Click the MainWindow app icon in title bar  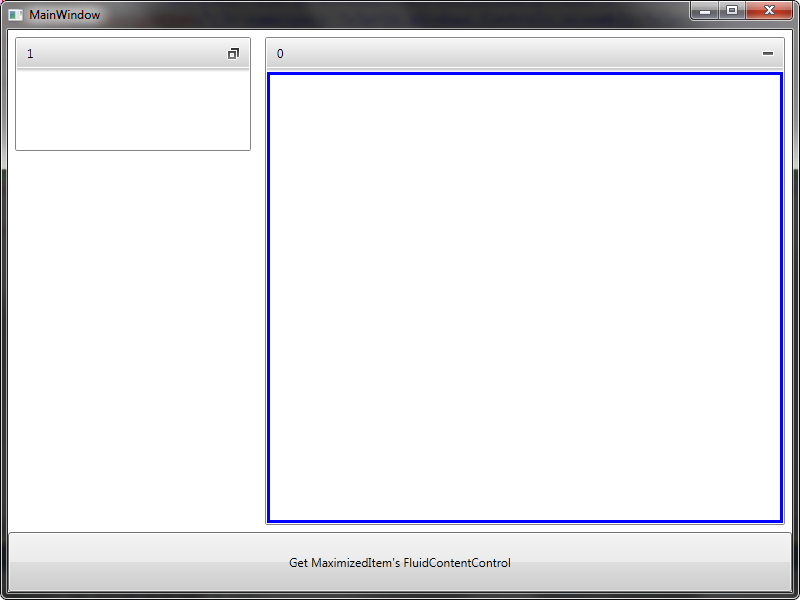(15, 15)
